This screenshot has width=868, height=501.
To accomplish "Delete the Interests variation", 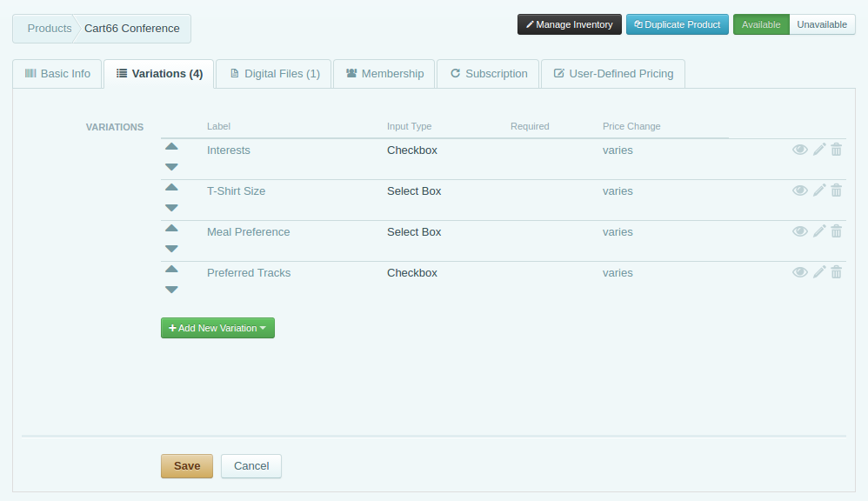I will coord(837,150).
